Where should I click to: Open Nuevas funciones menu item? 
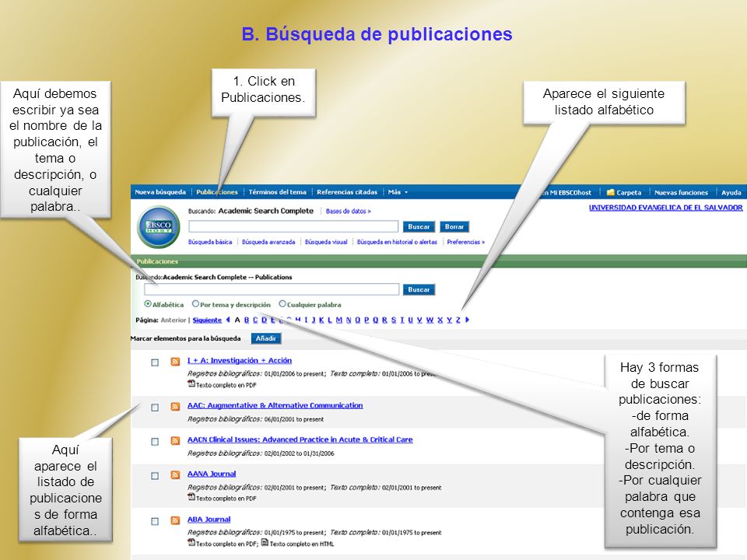tap(681, 192)
